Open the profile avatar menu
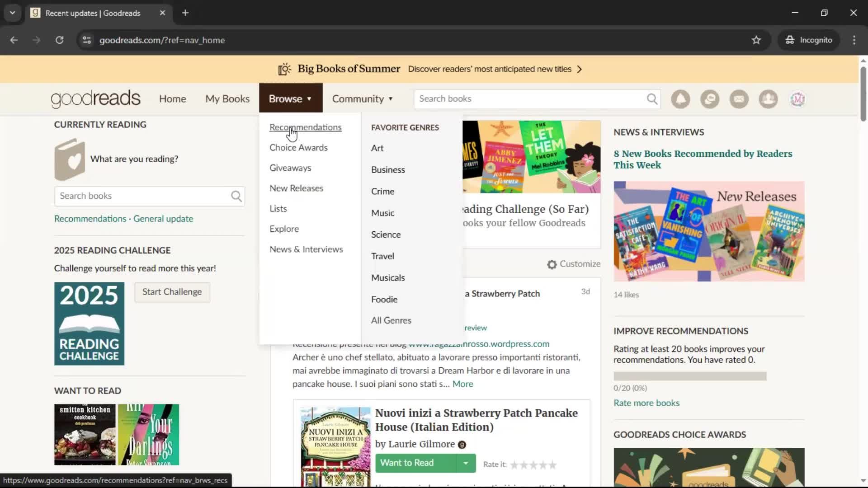 click(x=797, y=99)
